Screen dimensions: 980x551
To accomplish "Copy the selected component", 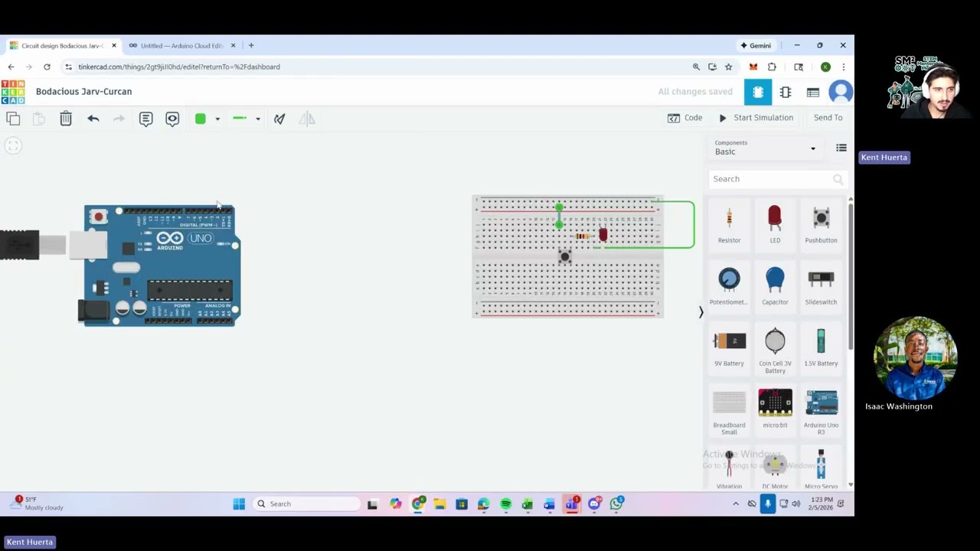I will click(13, 119).
